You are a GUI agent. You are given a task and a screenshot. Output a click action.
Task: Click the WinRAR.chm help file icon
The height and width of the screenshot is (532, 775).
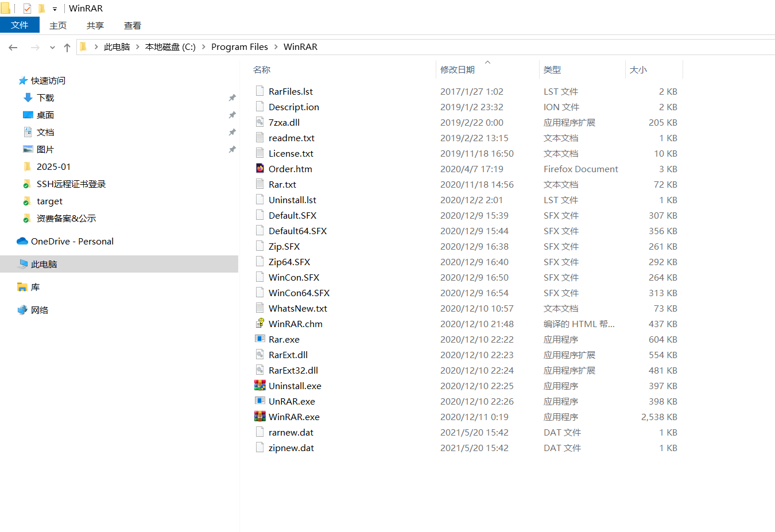point(260,324)
